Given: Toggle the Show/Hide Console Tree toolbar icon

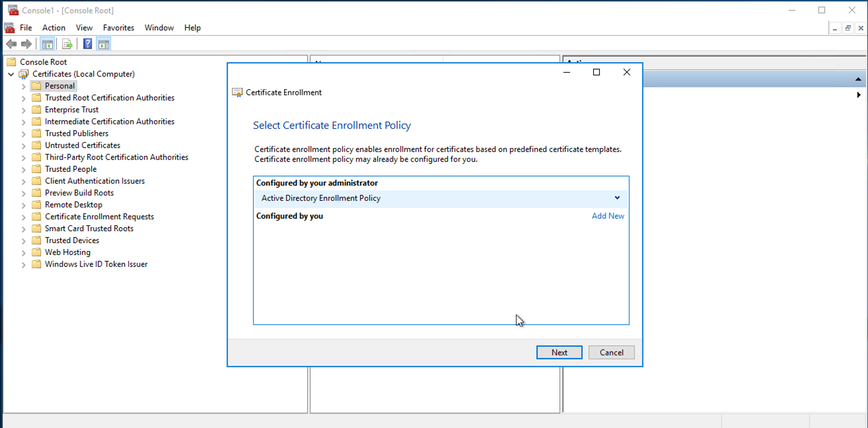Looking at the screenshot, I should pos(48,44).
